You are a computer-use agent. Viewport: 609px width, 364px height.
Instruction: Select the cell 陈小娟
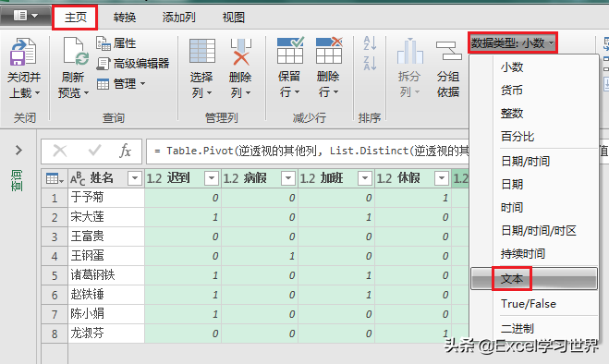pos(106,314)
